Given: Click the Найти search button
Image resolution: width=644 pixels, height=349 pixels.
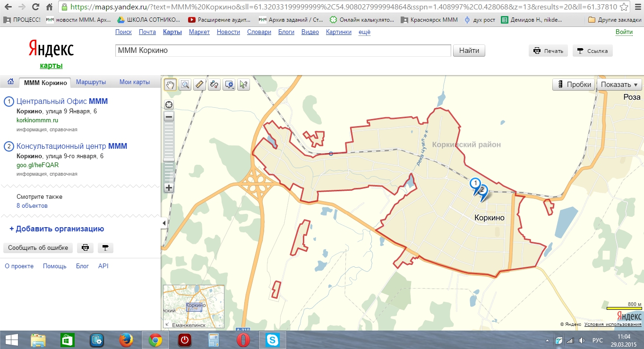Looking at the screenshot, I should pos(469,51).
